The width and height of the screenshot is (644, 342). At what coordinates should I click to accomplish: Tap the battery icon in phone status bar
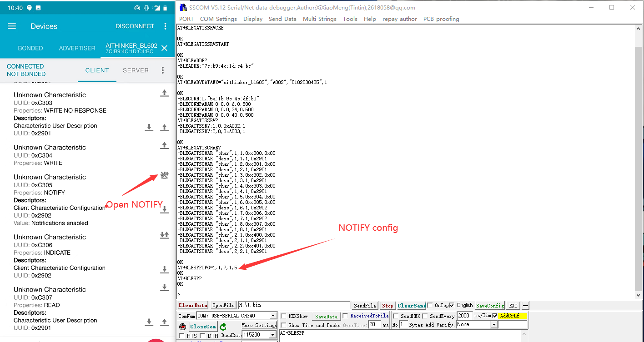tap(165, 8)
